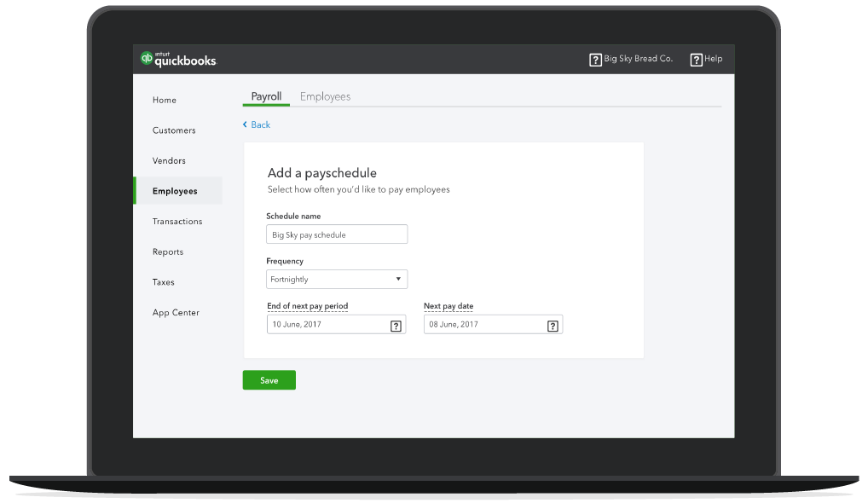Navigate to Reports in the sidebar
Viewport: 868px width, 503px height.
(168, 252)
